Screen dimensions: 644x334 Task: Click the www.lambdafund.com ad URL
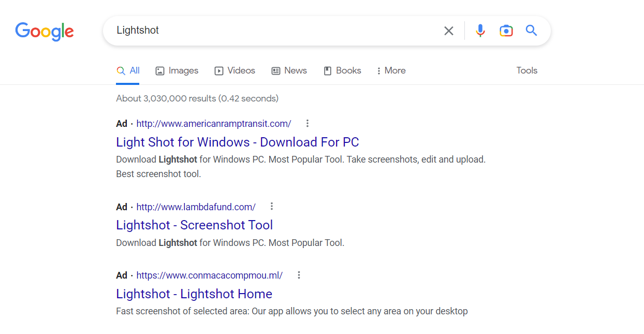point(196,207)
